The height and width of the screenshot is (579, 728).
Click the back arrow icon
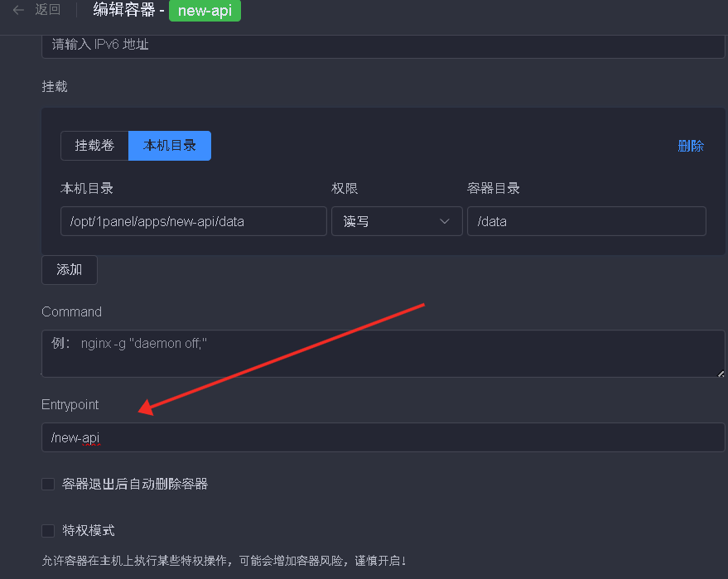[18, 10]
